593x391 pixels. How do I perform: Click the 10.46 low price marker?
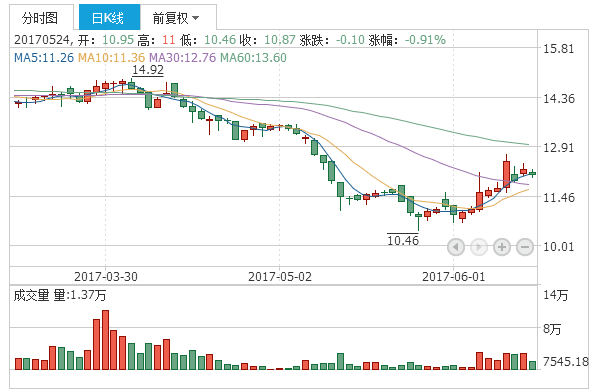click(x=403, y=240)
